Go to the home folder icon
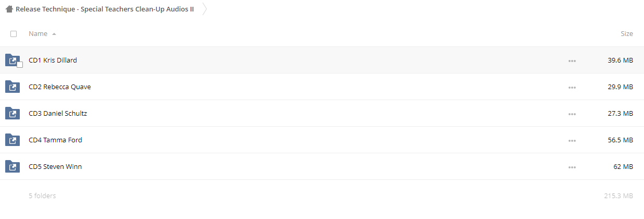 pos(9,9)
